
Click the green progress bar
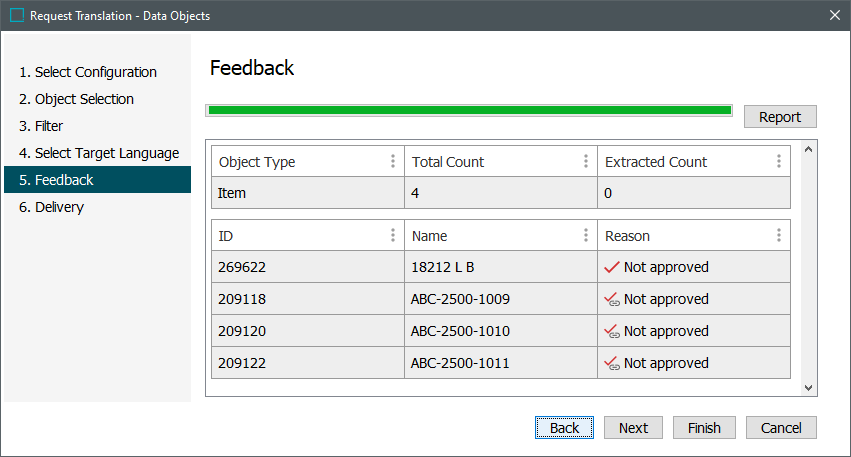point(468,110)
